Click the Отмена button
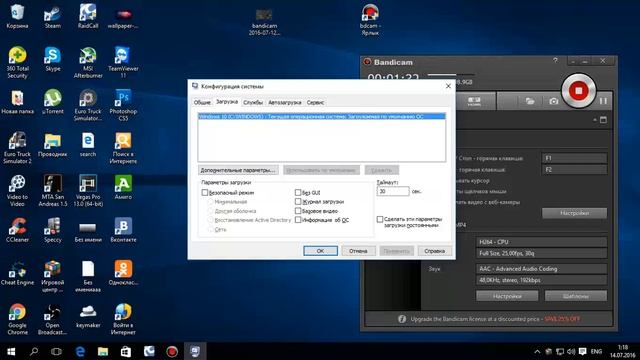Image resolution: width=640 pixels, height=360 pixels. pos(358,251)
